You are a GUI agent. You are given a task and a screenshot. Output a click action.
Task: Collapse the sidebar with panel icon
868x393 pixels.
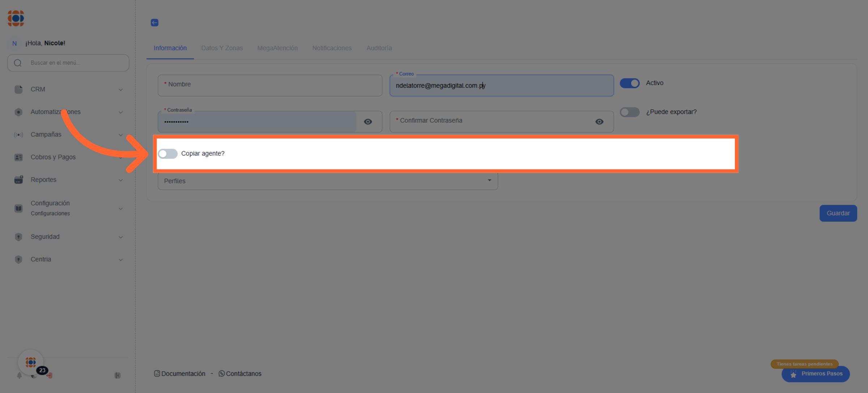click(x=117, y=376)
